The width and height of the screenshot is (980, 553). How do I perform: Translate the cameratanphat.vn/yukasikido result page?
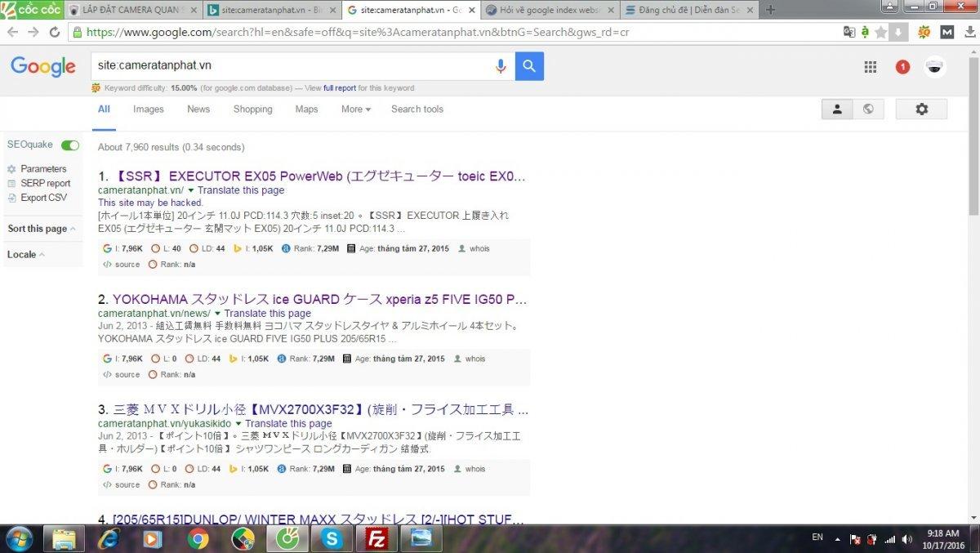tap(288, 424)
